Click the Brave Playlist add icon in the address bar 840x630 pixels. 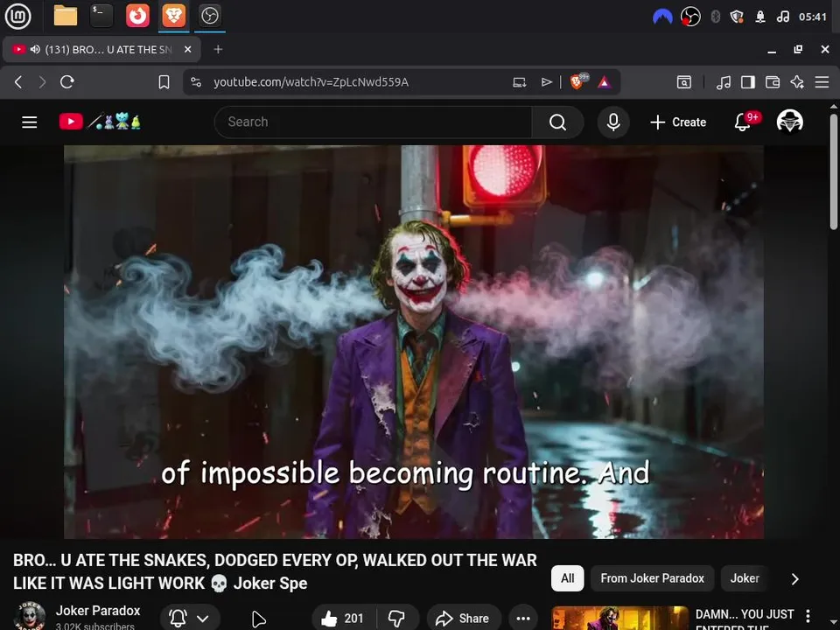[546, 82]
